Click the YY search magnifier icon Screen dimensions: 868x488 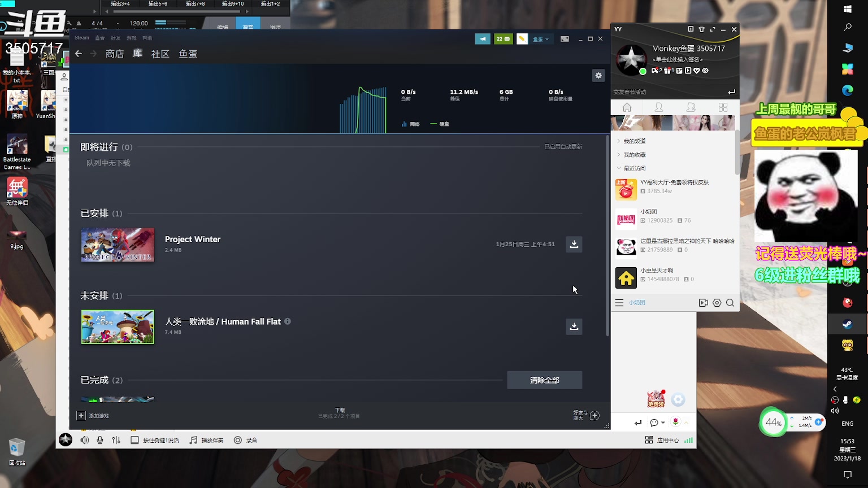coord(730,303)
